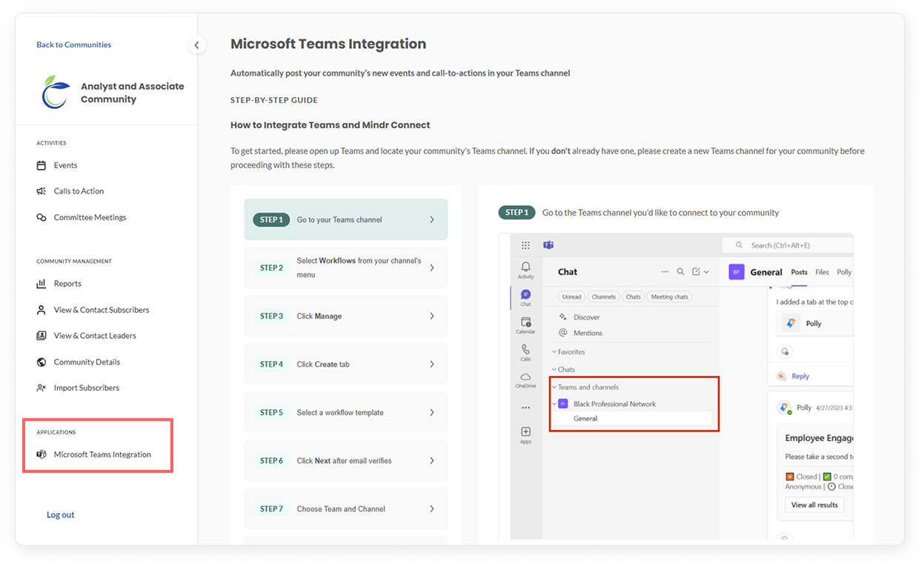Click the Chat header ellipsis icon
The height and width of the screenshot is (567, 924).
tap(665, 272)
